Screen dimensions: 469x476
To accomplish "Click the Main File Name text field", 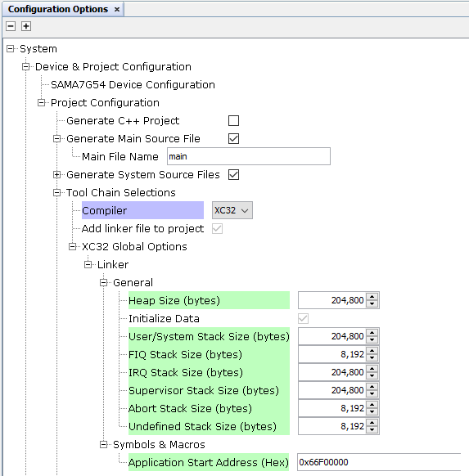I will tap(249, 156).
